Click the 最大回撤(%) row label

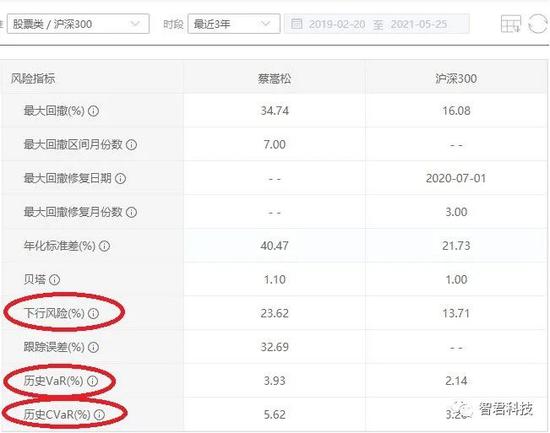point(54,111)
